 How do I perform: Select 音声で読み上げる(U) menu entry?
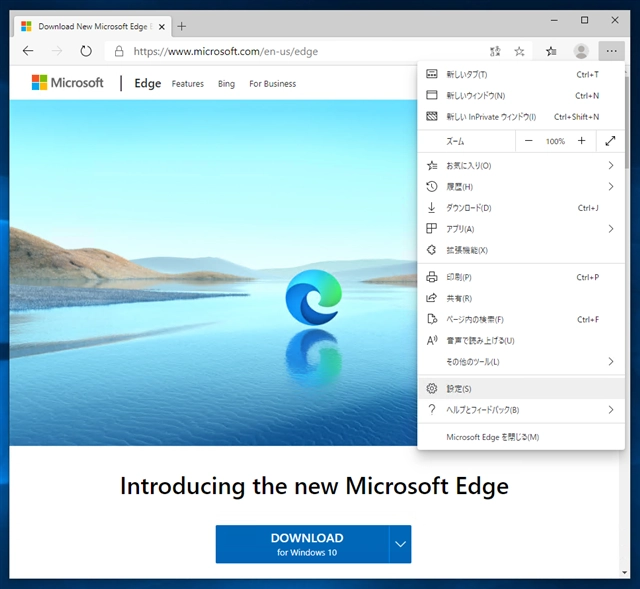pos(521,340)
